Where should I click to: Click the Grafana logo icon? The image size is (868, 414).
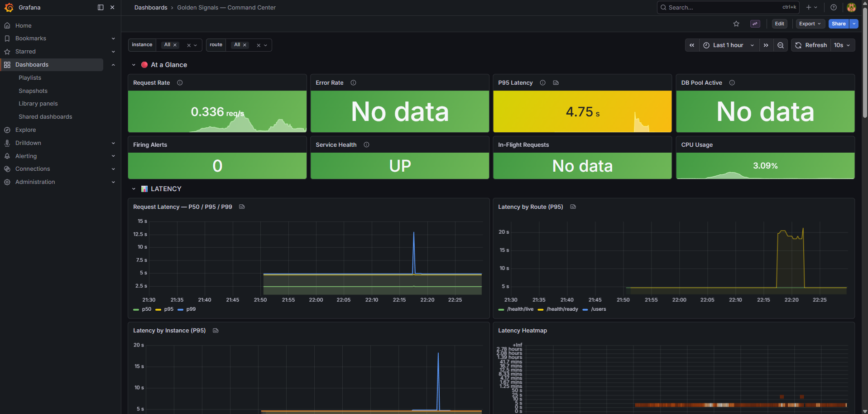[9, 7]
